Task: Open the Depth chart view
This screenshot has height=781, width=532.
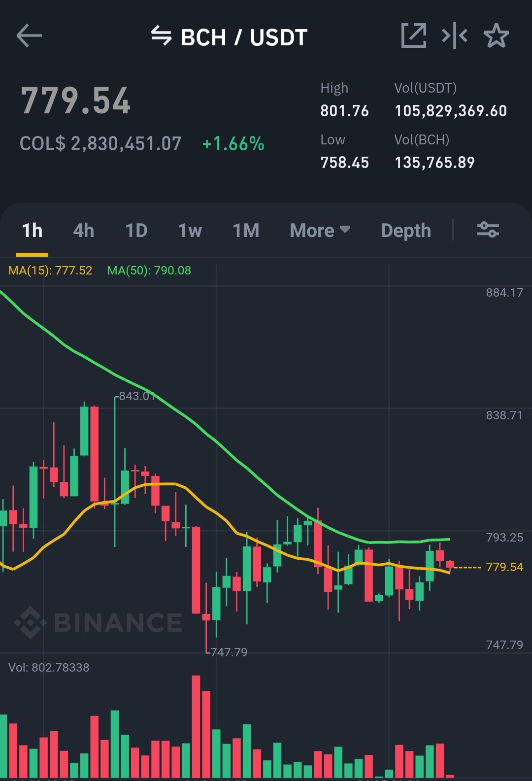Action: click(406, 231)
